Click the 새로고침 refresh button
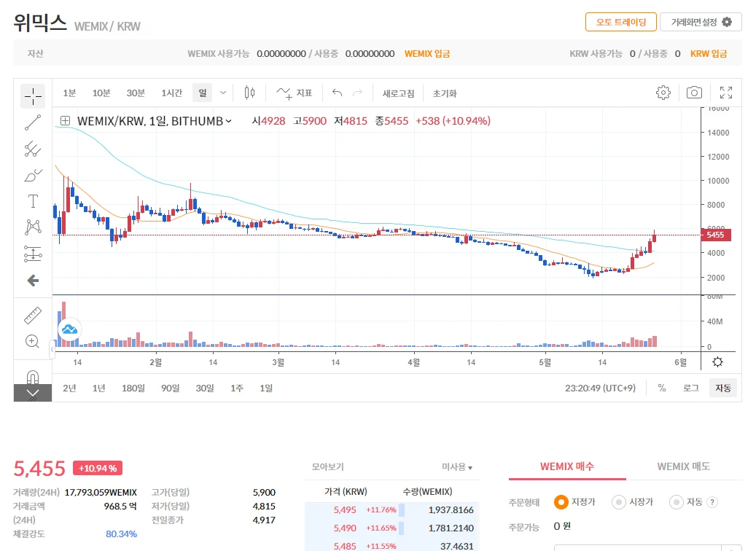Screen dimensions: 756x551 tap(398, 93)
